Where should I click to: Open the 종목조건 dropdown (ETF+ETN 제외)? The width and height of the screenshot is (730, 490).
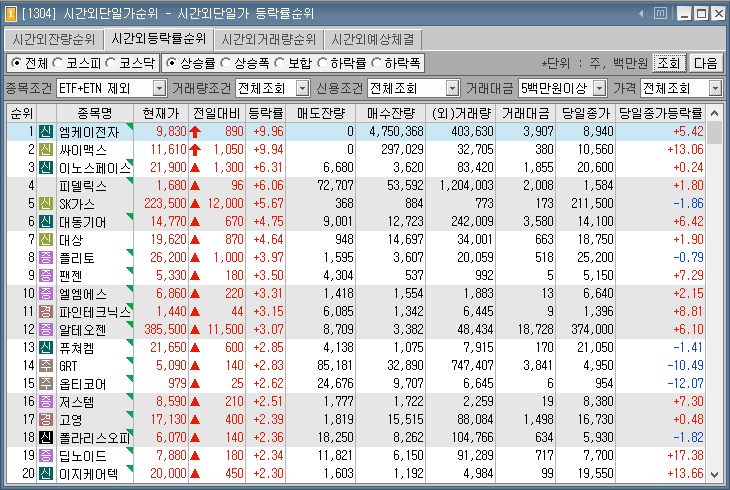(x=160, y=88)
